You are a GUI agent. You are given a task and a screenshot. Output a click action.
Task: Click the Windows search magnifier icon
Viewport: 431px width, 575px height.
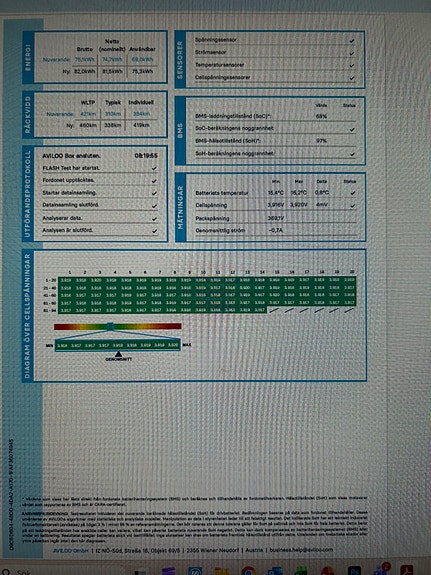[6, 572]
